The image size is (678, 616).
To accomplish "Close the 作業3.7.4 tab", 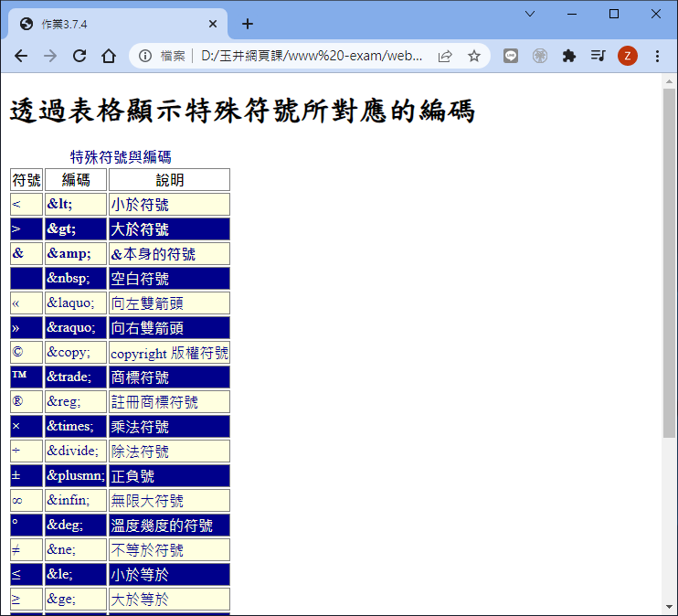I will [213, 24].
